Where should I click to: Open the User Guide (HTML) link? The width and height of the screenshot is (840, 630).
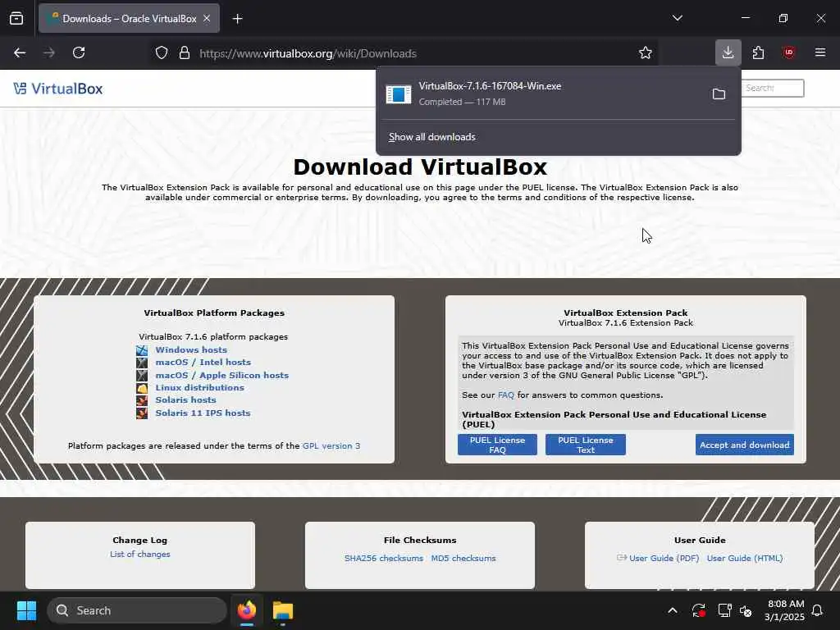pyautogui.click(x=745, y=558)
